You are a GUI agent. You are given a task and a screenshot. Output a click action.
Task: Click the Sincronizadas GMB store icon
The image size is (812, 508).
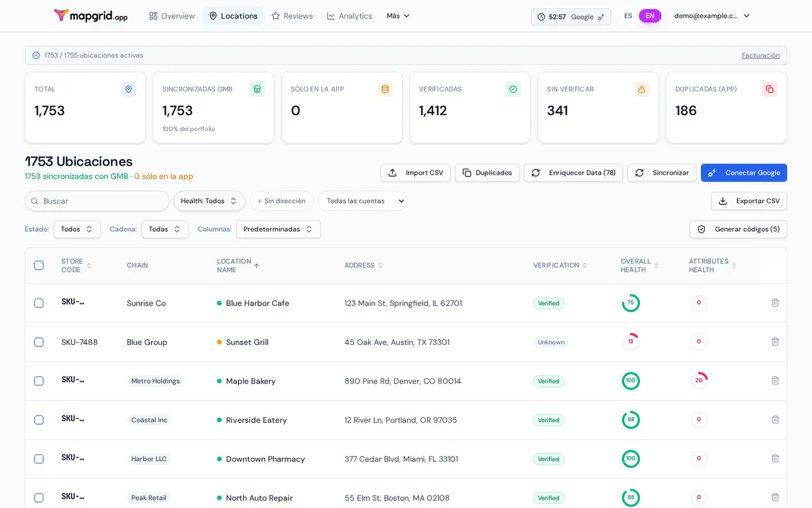(x=257, y=89)
